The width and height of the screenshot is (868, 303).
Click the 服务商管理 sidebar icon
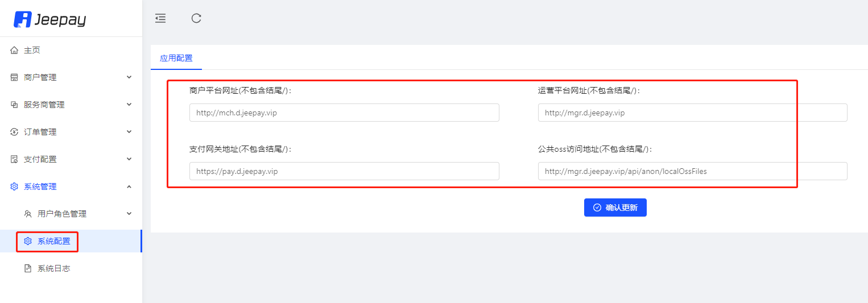click(15, 105)
